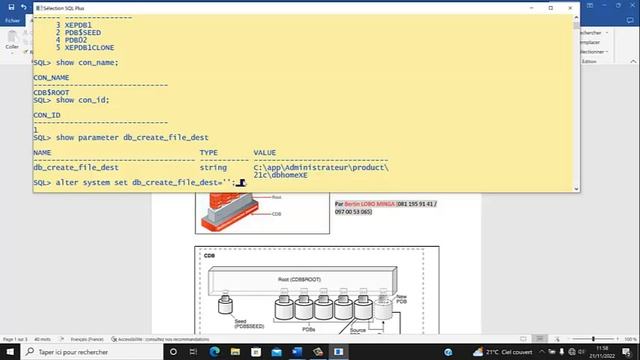The height and width of the screenshot is (360, 640).
Task: Open Cortana from the taskbar circle icon
Action: [173, 352]
